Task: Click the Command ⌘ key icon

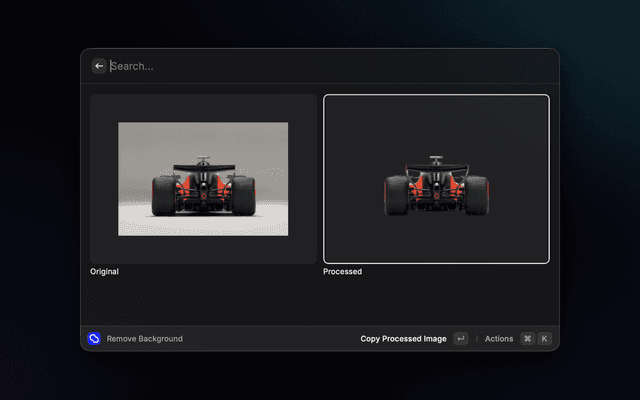Action: click(x=527, y=339)
